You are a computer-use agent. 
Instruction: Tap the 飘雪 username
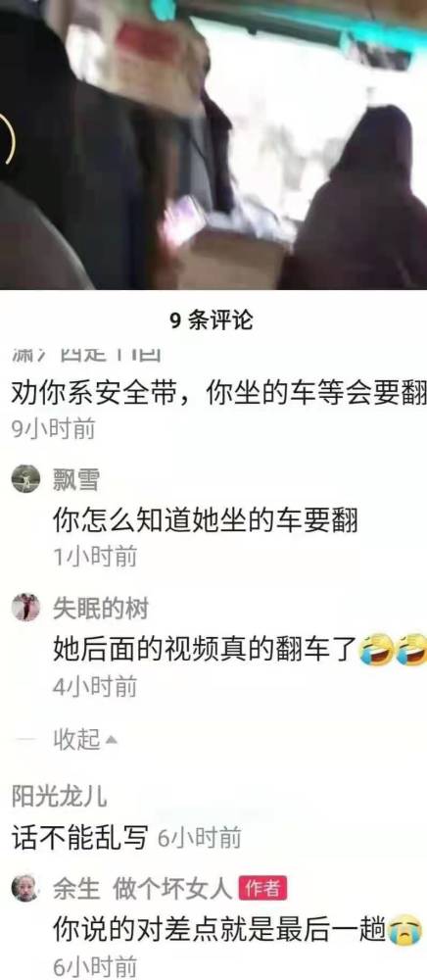75,480
